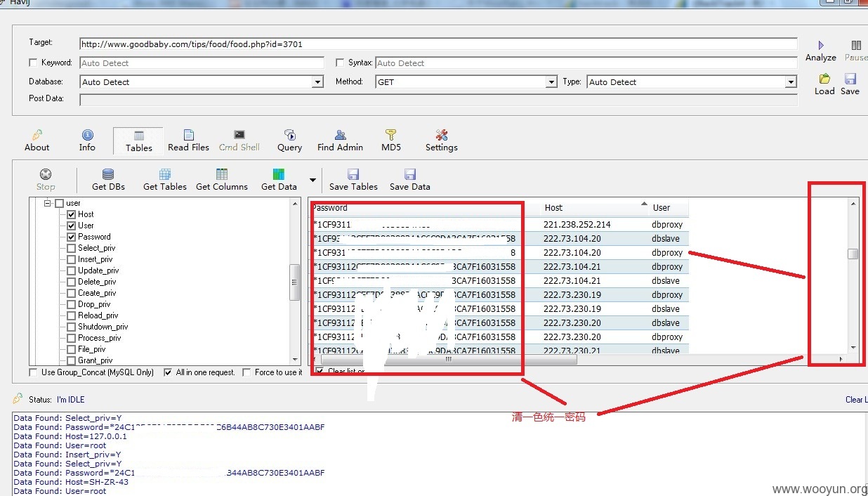Open the Method GET dropdown
The width and height of the screenshot is (868, 496).
coord(551,82)
